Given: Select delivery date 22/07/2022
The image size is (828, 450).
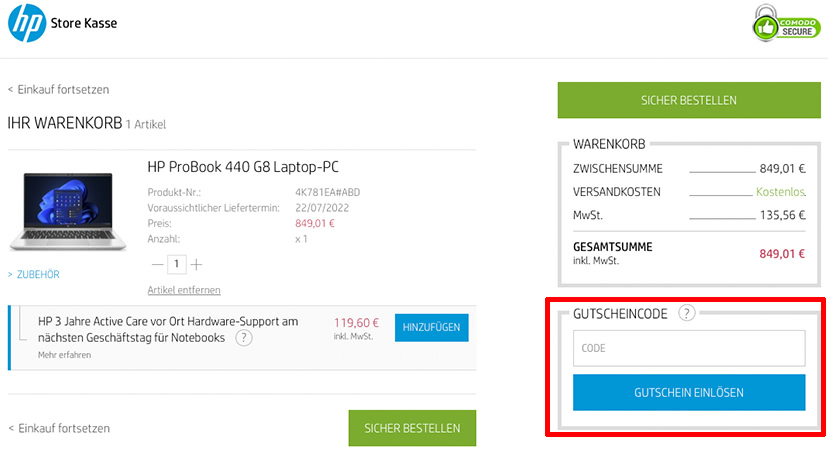Looking at the screenshot, I should pos(322,208).
